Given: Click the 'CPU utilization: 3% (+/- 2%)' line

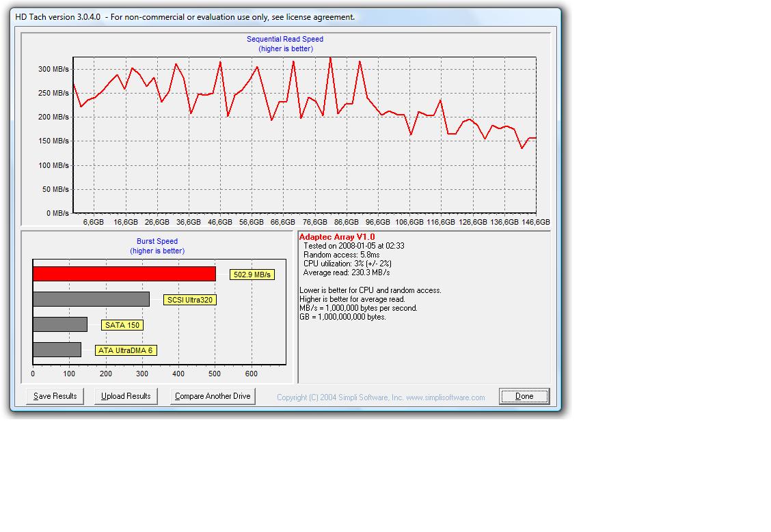Looking at the screenshot, I should [x=348, y=264].
